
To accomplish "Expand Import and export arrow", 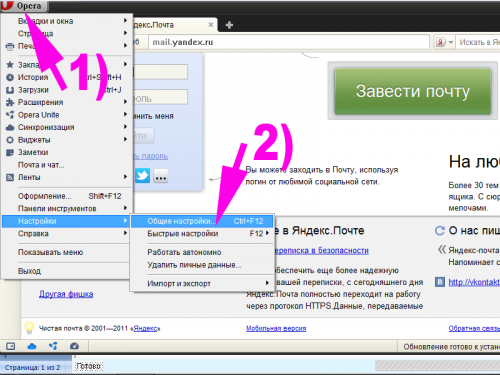I will (x=267, y=283).
